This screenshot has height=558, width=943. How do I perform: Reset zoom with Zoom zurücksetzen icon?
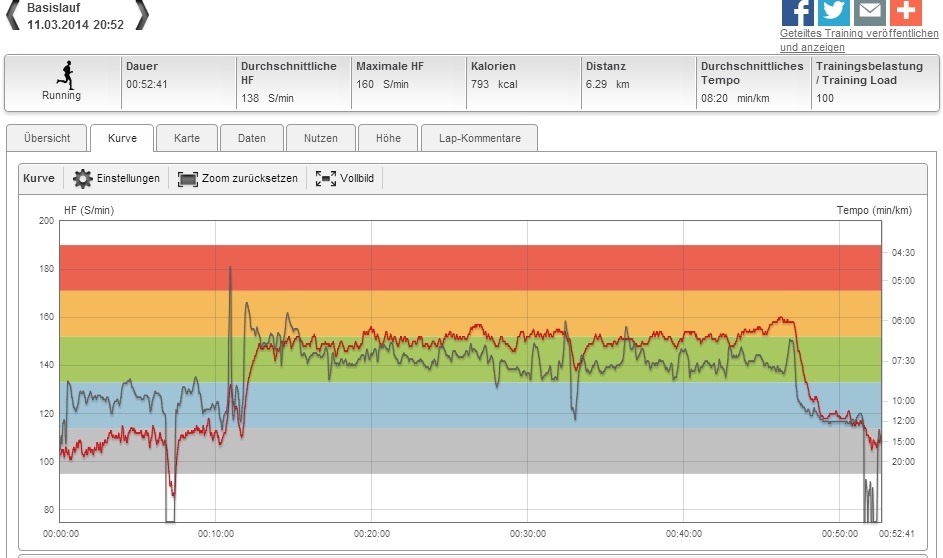(x=188, y=179)
